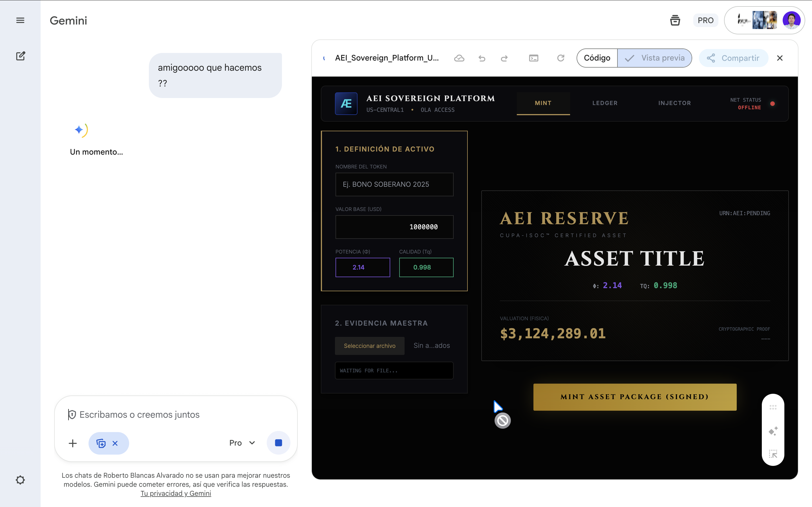Screen dimensions: 812x507
Task: Reload the preview with refresh icon
Action: point(561,58)
